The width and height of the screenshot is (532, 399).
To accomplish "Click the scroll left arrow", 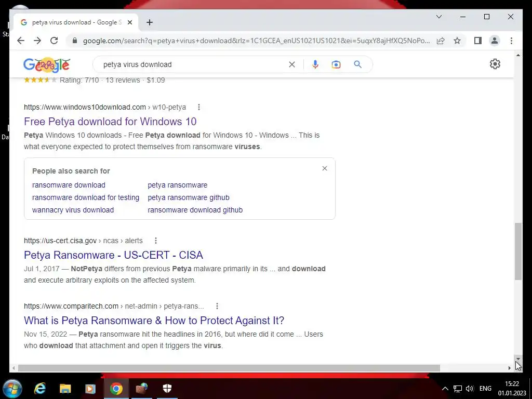I will click(14, 368).
